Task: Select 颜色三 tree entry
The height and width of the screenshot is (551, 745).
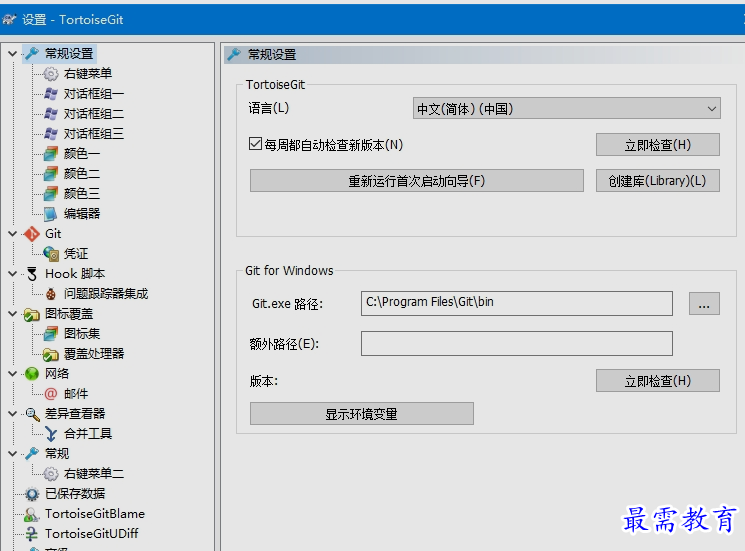Action: point(82,193)
